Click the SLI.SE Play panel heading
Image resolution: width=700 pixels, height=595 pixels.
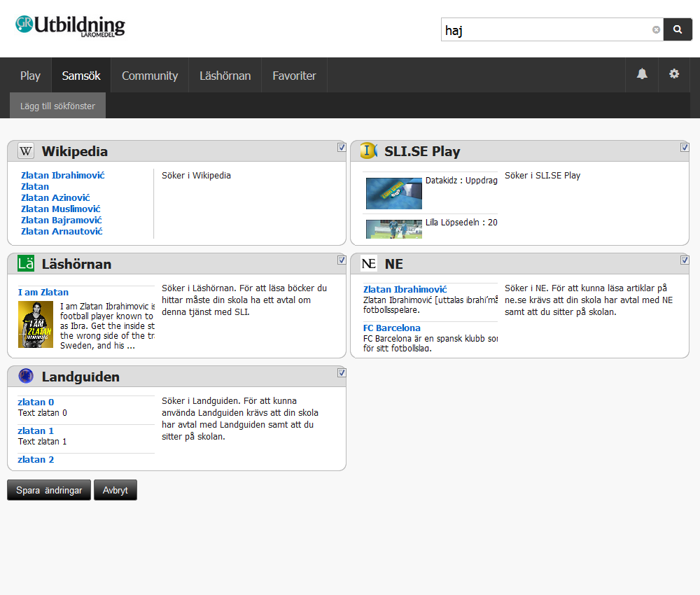tap(422, 151)
